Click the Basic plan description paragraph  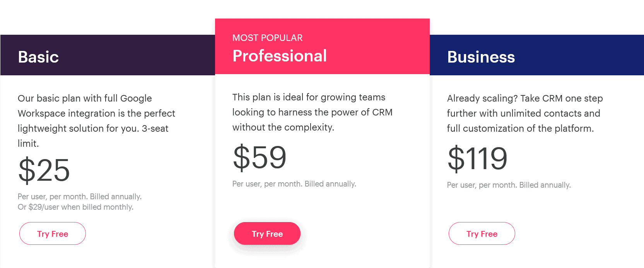pos(96,121)
